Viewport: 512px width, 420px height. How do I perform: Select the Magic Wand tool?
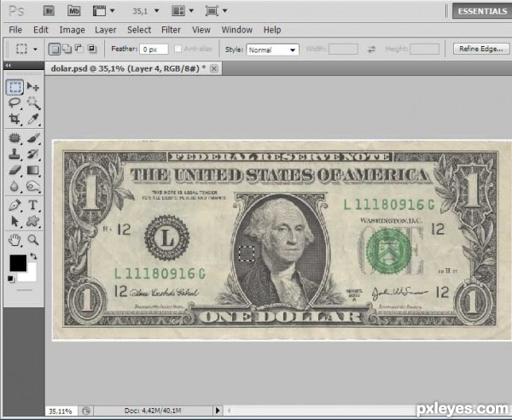tap(33, 103)
